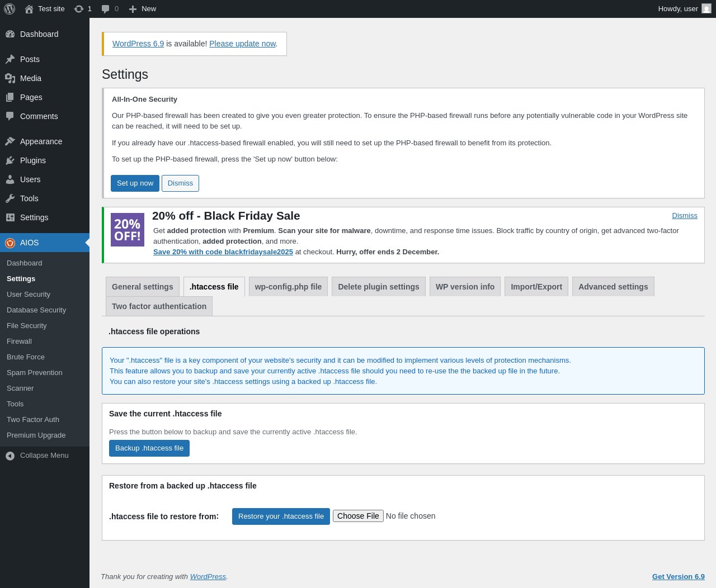This screenshot has height=588, width=716.
Task: Open the WordPress 6.9 link
Action: [138, 44]
